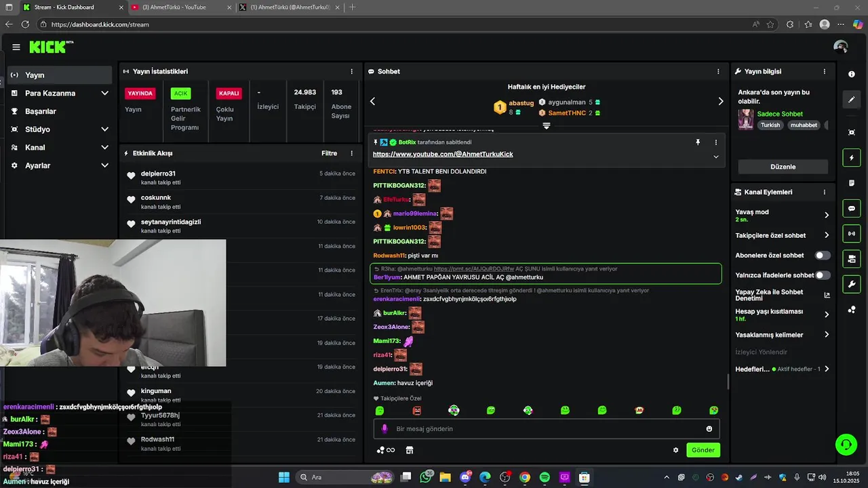Click the chat bubble icon in right rail
Image resolution: width=868 pixels, height=488 pixels.
(x=852, y=209)
